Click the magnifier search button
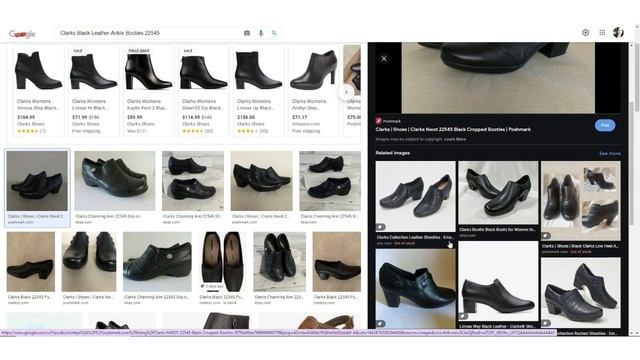The width and height of the screenshot is (640, 360). (x=274, y=33)
